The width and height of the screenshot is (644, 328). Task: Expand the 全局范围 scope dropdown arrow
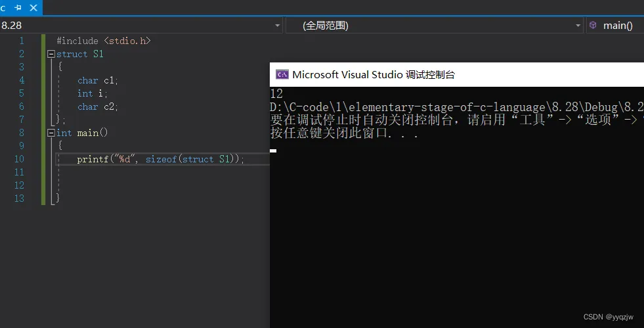(578, 26)
